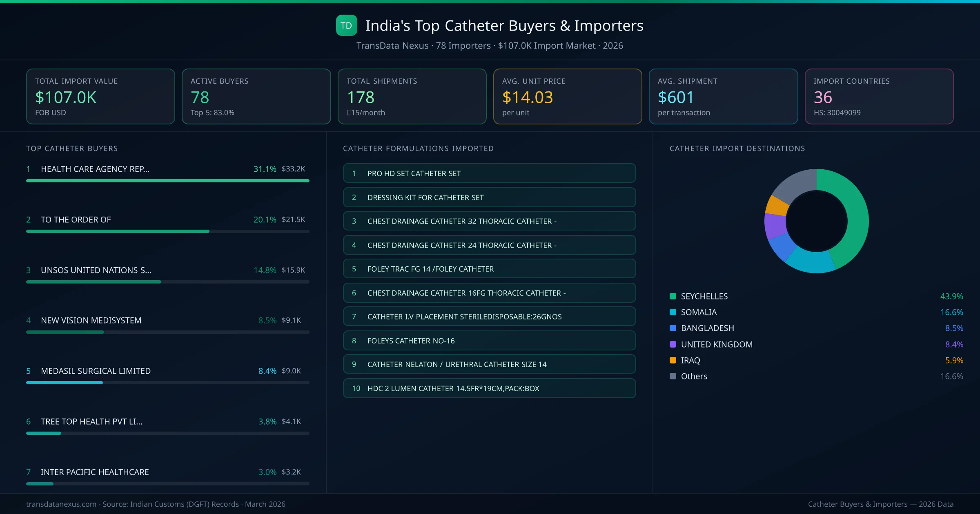Switch to the Catheter Formulations Imported section
Image resolution: width=980 pixels, height=514 pixels.
(419, 148)
